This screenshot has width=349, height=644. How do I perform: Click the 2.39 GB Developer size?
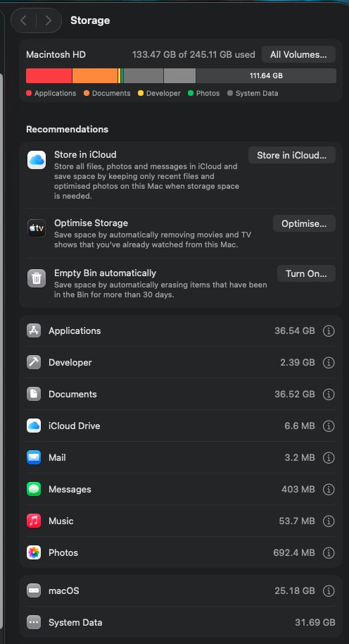pyautogui.click(x=298, y=362)
